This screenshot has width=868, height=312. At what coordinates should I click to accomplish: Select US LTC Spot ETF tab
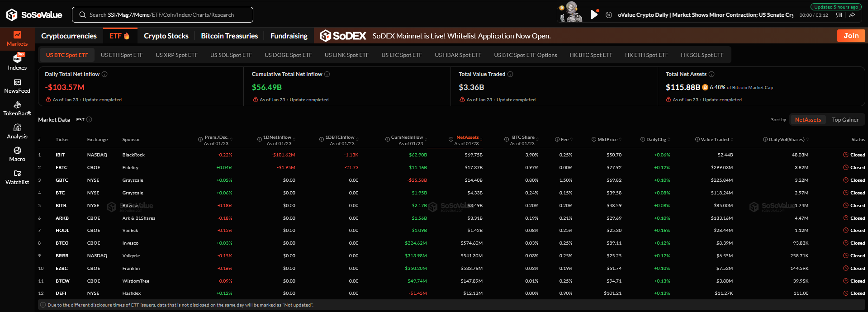click(402, 55)
